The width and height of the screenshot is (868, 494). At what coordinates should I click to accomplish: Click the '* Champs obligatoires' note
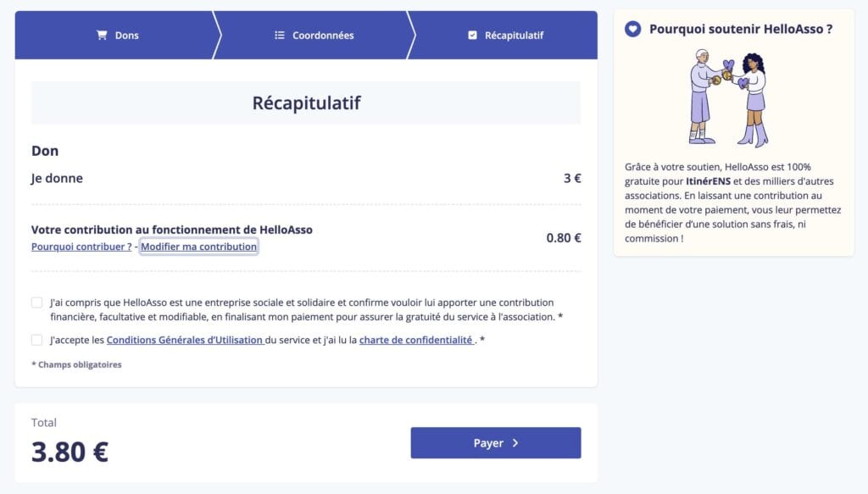click(x=75, y=365)
